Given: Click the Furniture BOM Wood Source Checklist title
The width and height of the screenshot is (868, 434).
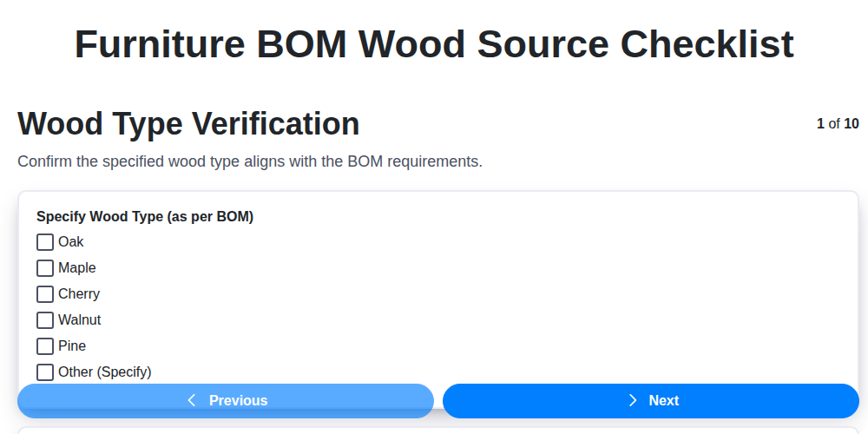Looking at the screenshot, I should pyautogui.click(x=434, y=44).
